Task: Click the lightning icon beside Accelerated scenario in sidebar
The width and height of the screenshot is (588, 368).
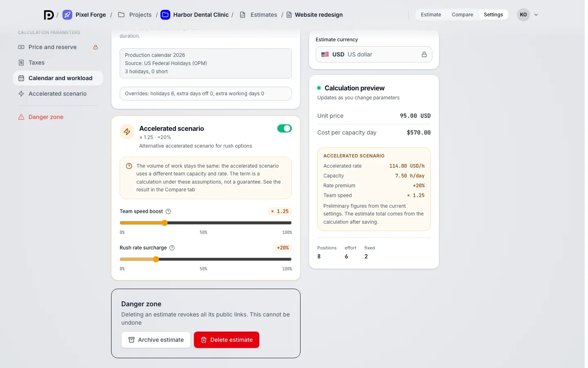Action: pos(21,94)
